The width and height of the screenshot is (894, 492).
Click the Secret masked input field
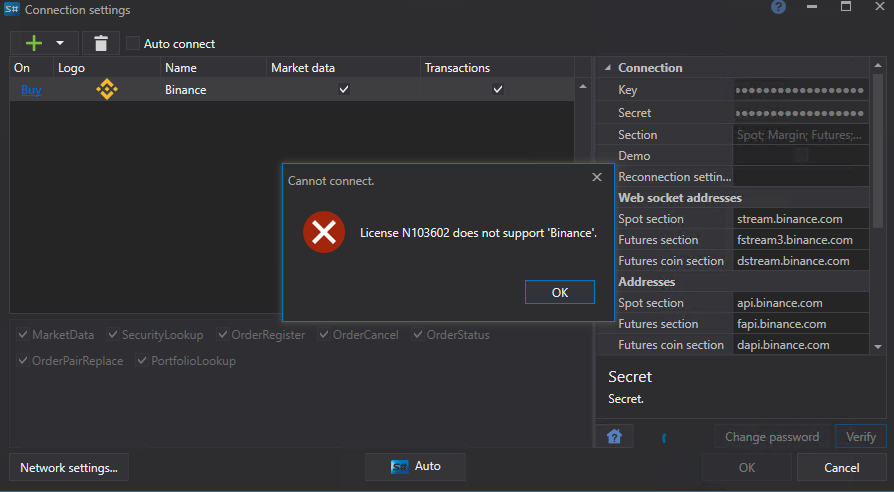point(800,113)
